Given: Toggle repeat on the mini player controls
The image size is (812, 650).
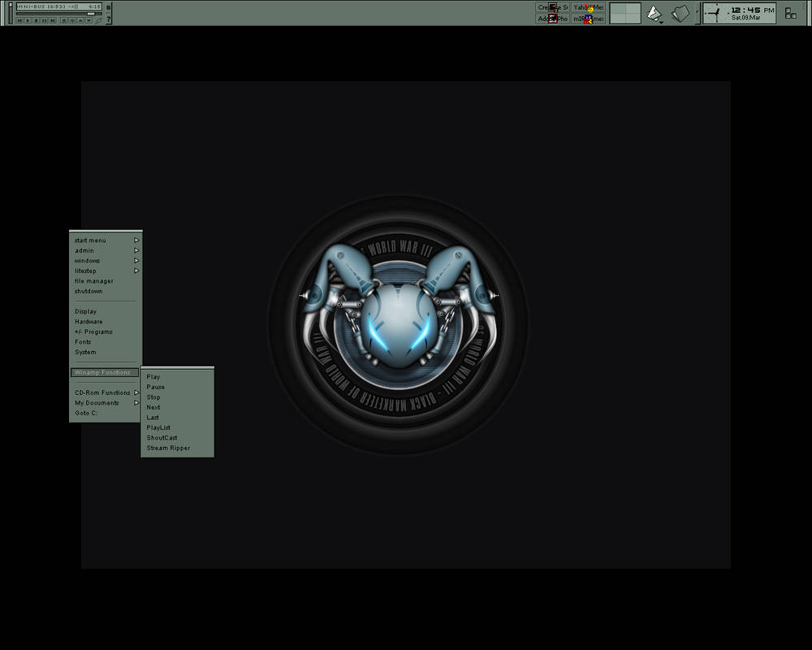Looking at the screenshot, I should tap(72, 19).
